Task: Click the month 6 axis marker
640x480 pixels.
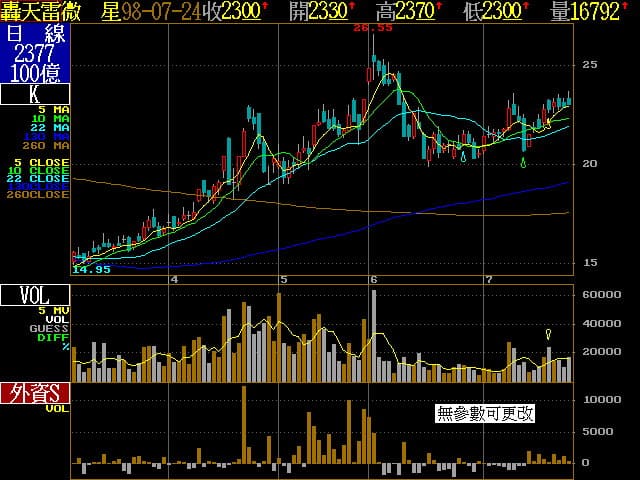Action: click(x=373, y=279)
